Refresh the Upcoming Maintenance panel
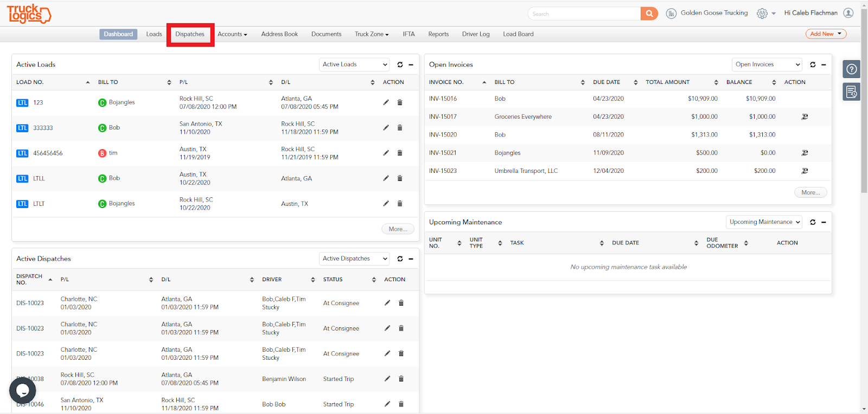 point(813,222)
